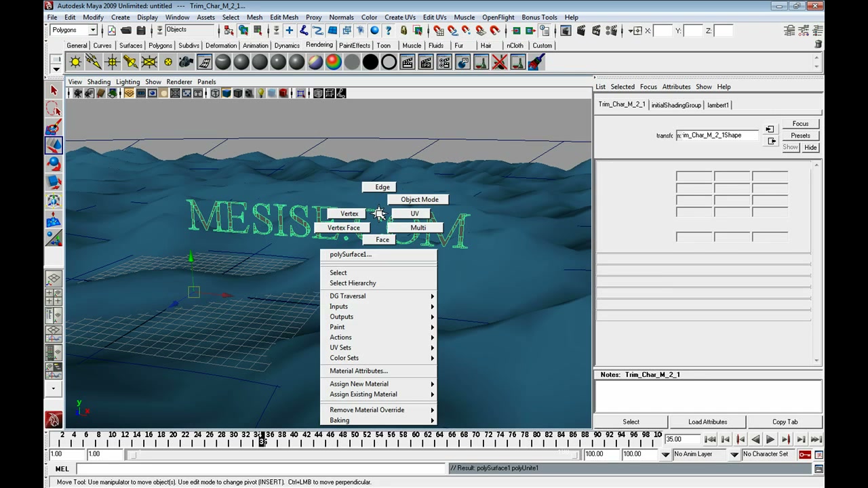Image resolution: width=868 pixels, height=488 pixels.
Task: Switch to four view layout
Action: [54, 297]
